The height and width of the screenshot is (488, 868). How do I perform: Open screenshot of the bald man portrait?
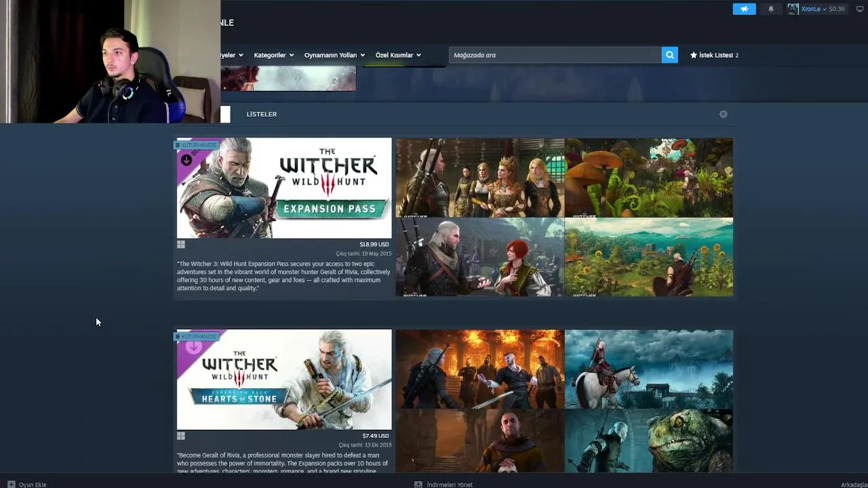click(480, 441)
